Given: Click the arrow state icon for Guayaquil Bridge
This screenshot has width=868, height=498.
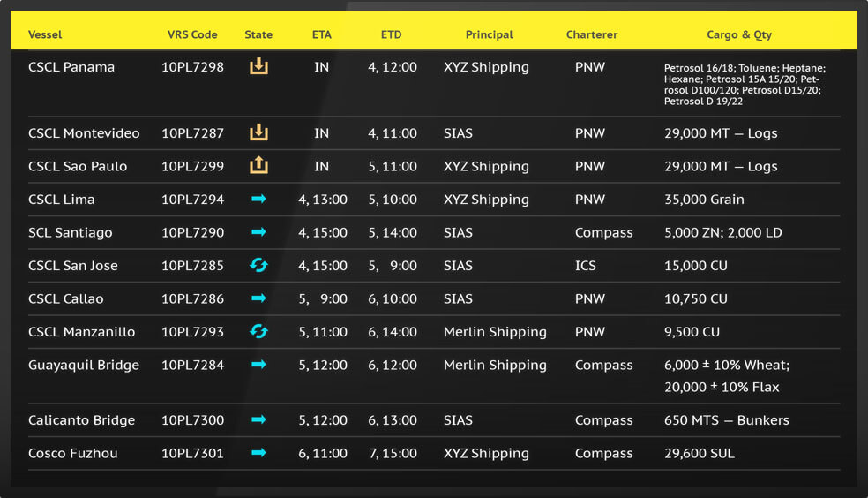Looking at the screenshot, I should pyautogui.click(x=258, y=365).
